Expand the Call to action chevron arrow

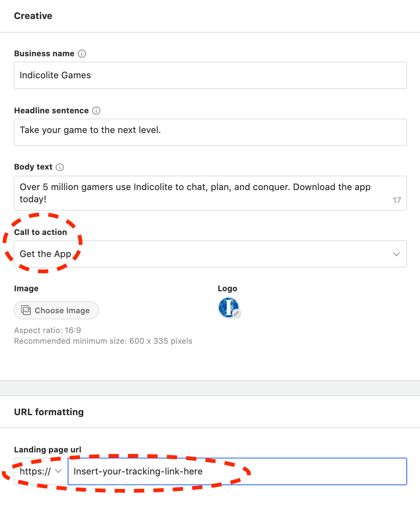click(396, 254)
